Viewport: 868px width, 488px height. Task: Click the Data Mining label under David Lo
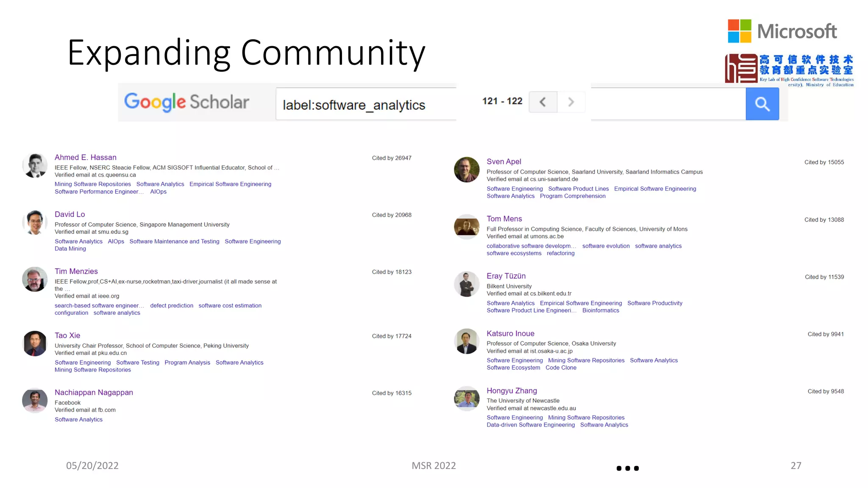click(70, 249)
